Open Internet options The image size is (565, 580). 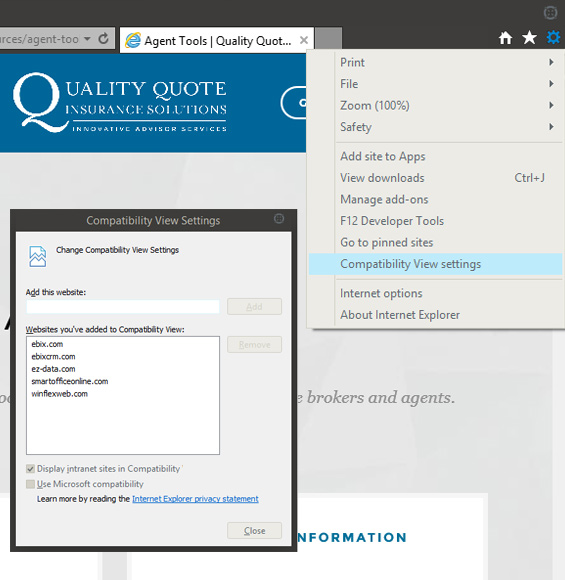435,293
